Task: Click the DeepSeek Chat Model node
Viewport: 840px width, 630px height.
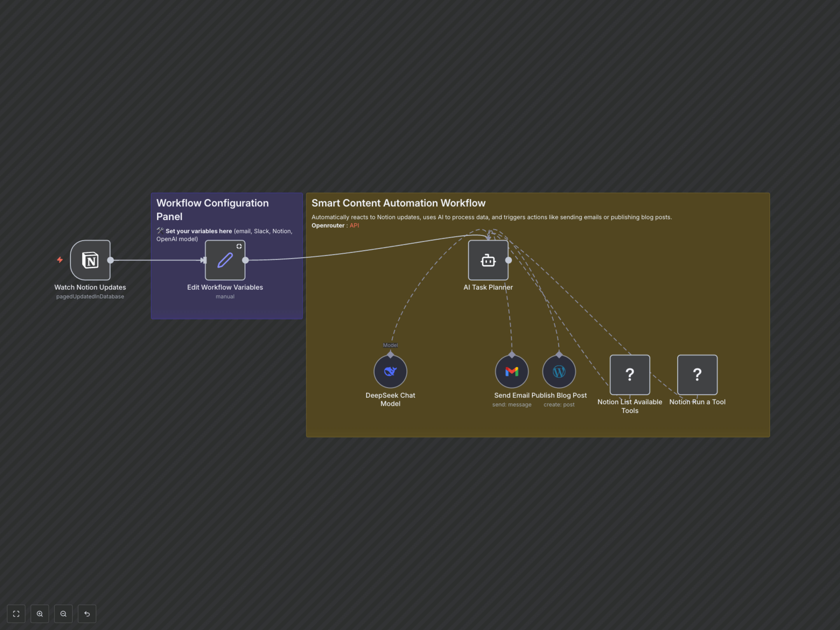Action: coord(390,371)
